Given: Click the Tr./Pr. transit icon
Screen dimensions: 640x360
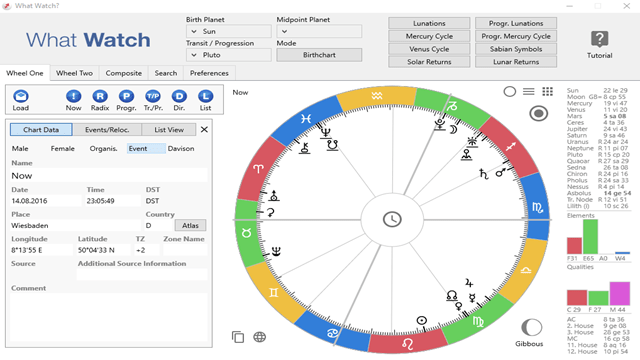Looking at the screenshot, I should [x=153, y=97].
